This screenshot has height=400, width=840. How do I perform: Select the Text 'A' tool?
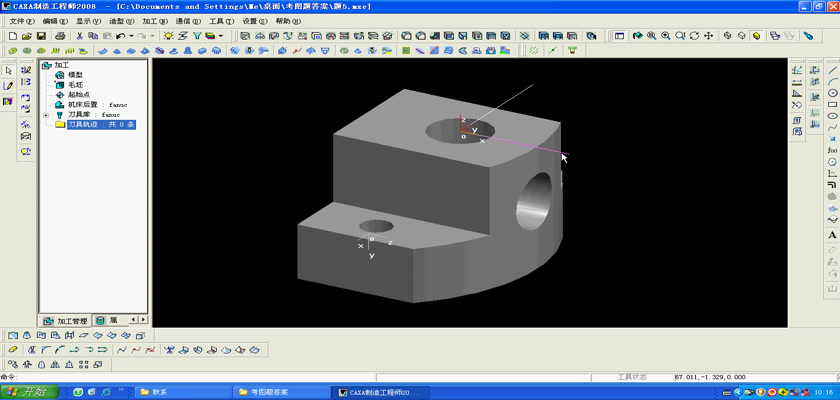tap(832, 235)
